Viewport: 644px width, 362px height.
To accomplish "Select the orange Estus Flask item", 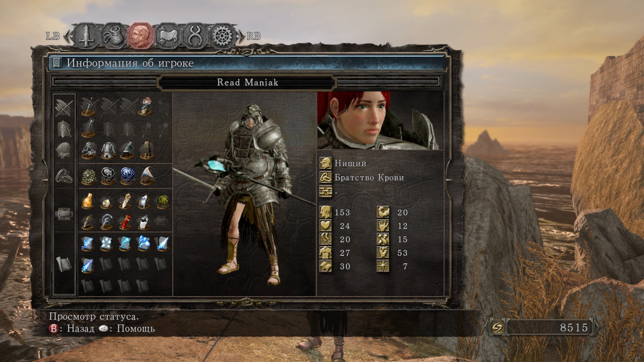I will [x=88, y=201].
